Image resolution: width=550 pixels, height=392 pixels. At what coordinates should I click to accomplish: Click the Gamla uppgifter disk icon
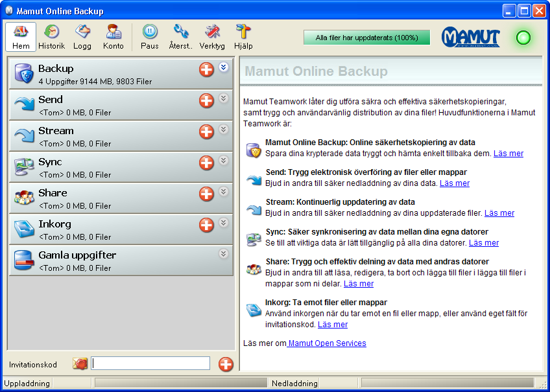pyautogui.click(x=24, y=260)
